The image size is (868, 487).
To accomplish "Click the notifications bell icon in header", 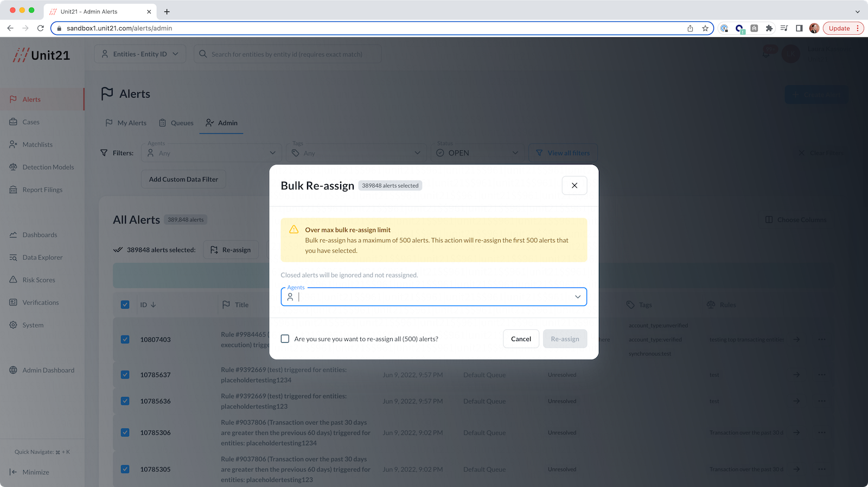I will pyautogui.click(x=767, y=54).
